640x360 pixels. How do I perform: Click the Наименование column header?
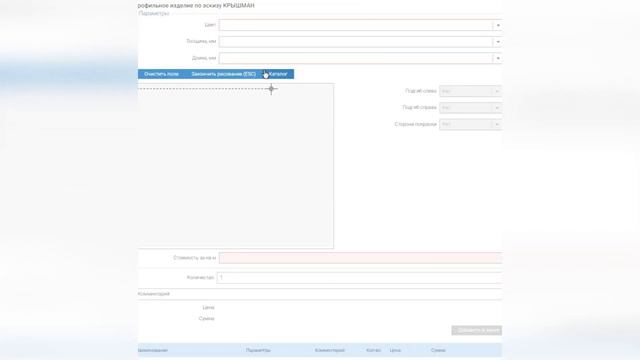(x=153, y=350)
